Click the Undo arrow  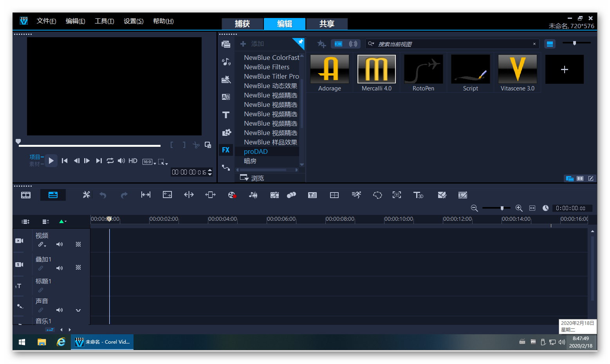[x=103, y=195]
